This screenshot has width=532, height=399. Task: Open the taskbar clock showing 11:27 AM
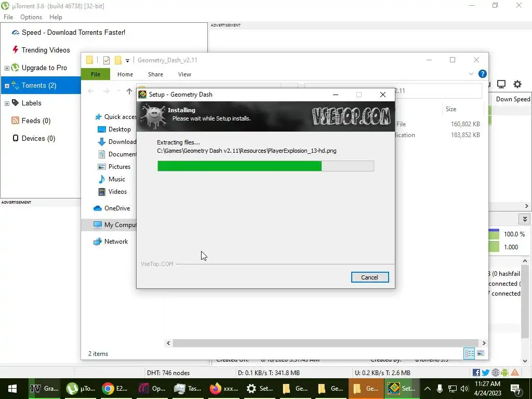tap(487, 389)
